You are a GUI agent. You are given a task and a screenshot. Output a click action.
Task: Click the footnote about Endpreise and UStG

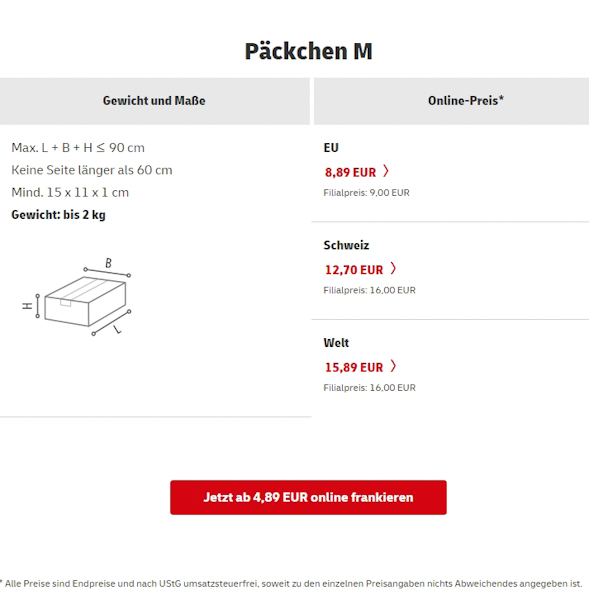tap(292, 584)
